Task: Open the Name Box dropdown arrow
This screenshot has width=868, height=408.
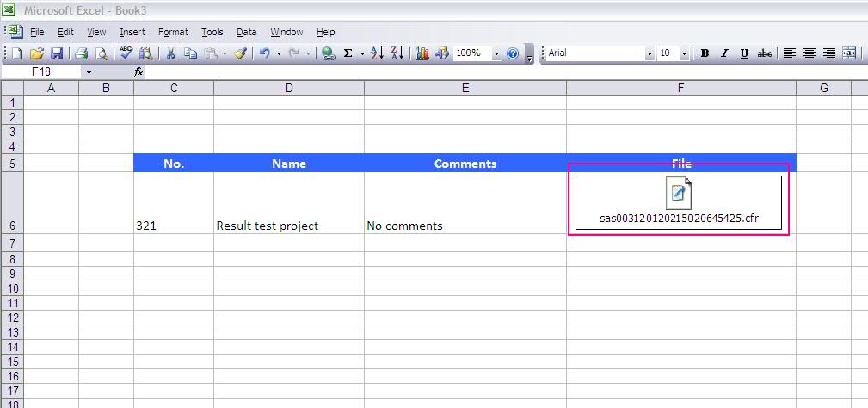Action: [89, 72]
